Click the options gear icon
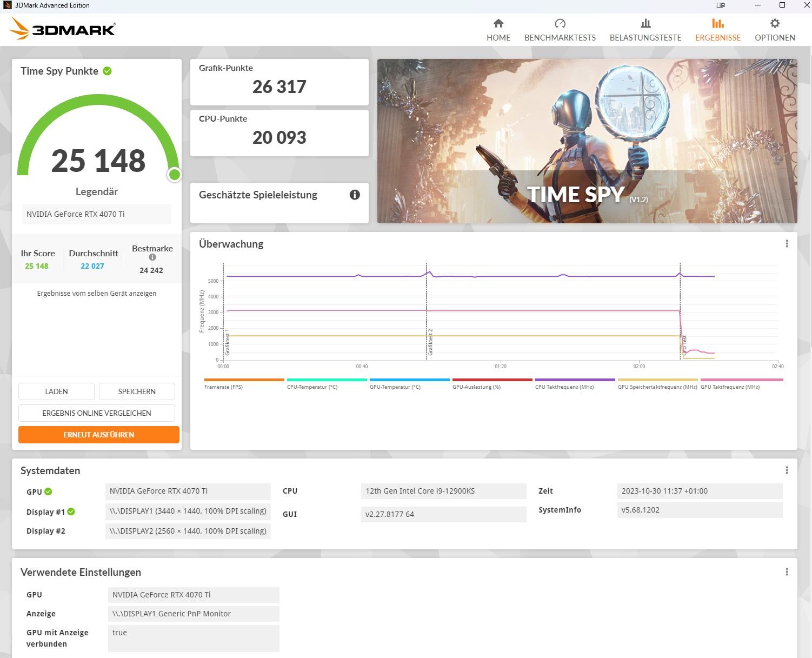Viewport: 812px width, 658px height. (x=775, y=23)
